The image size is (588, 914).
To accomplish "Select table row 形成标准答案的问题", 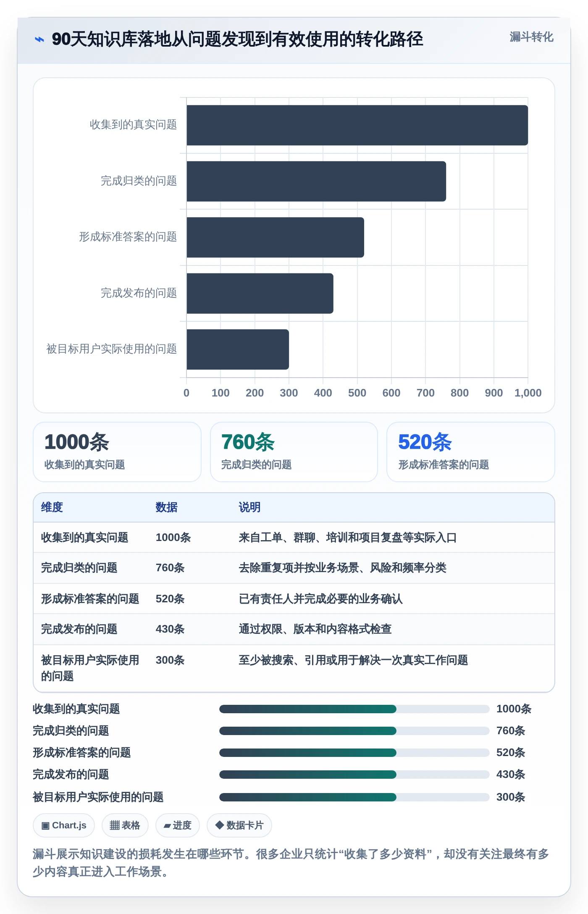I will [x=294, y=599].
